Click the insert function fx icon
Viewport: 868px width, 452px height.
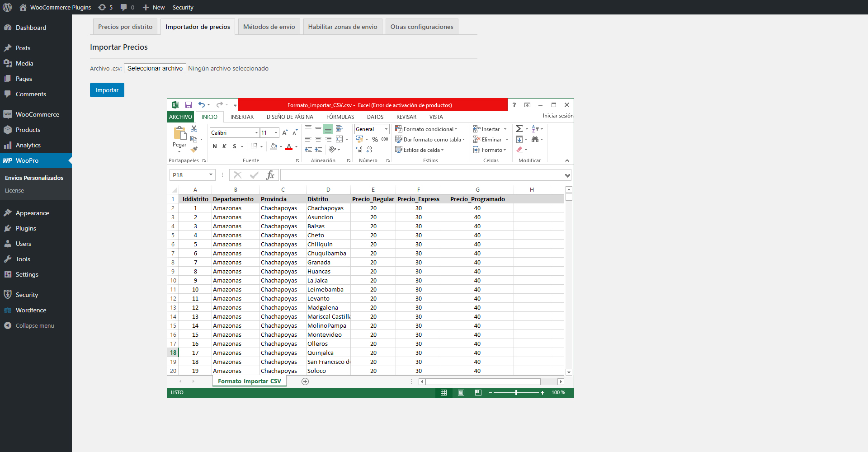point(270,175)
